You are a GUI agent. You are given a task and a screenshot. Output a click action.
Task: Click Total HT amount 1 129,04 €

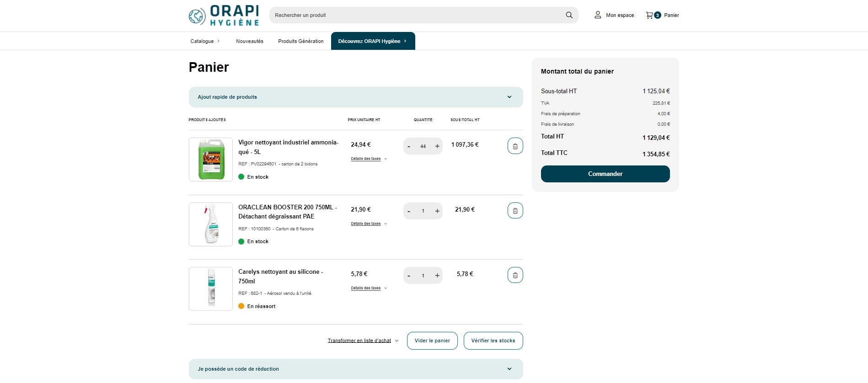coord(656,138)
